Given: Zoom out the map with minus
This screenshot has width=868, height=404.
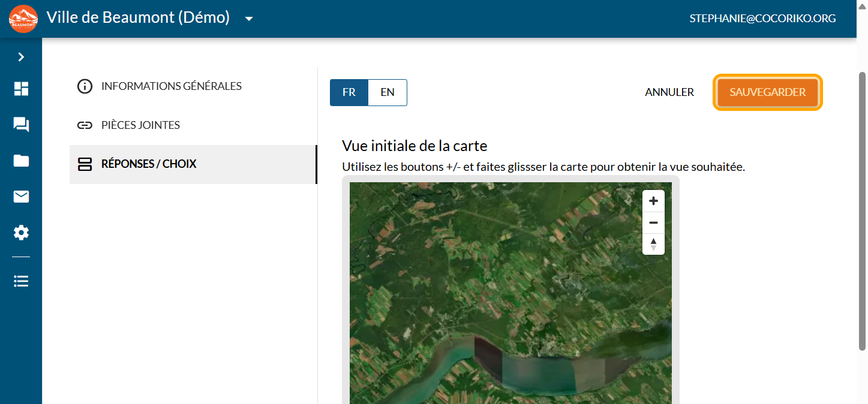Looking at the screenshot, I should click(x=653, y=223).
